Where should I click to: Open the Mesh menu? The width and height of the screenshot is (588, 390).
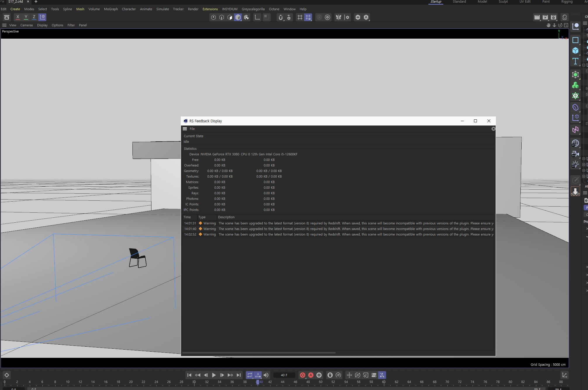click(x=80, y=9)
